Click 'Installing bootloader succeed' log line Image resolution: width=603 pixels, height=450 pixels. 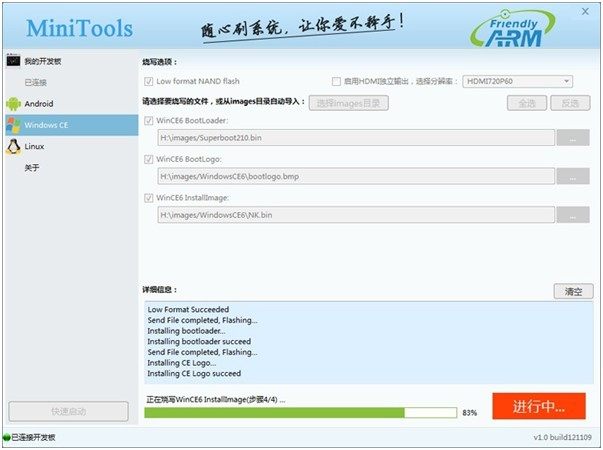tap(199, 342)
